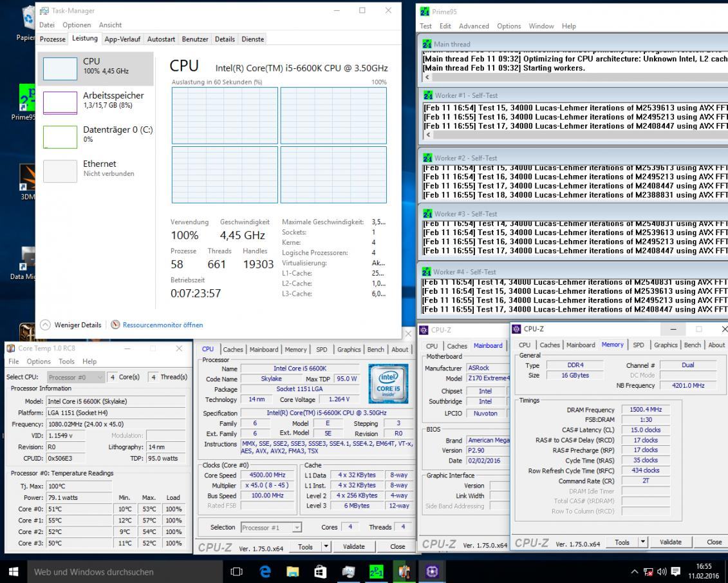Open SPD tab in CPU-Z Memory window
The width and height of the screenshot is (728, 583).
tap(639, 345)
